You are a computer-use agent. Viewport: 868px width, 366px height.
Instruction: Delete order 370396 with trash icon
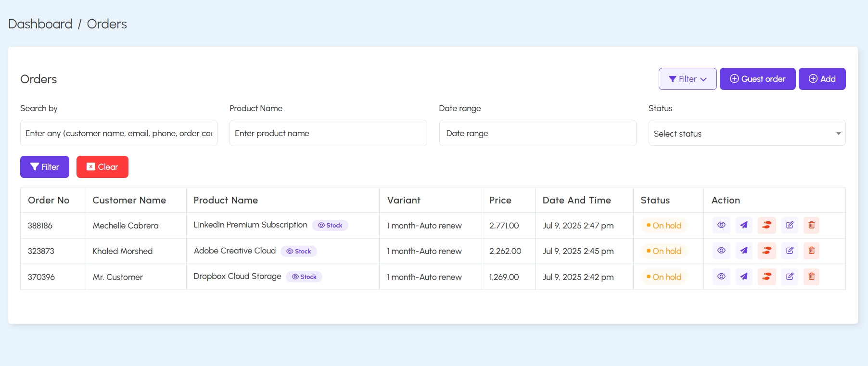coord(812,277)
